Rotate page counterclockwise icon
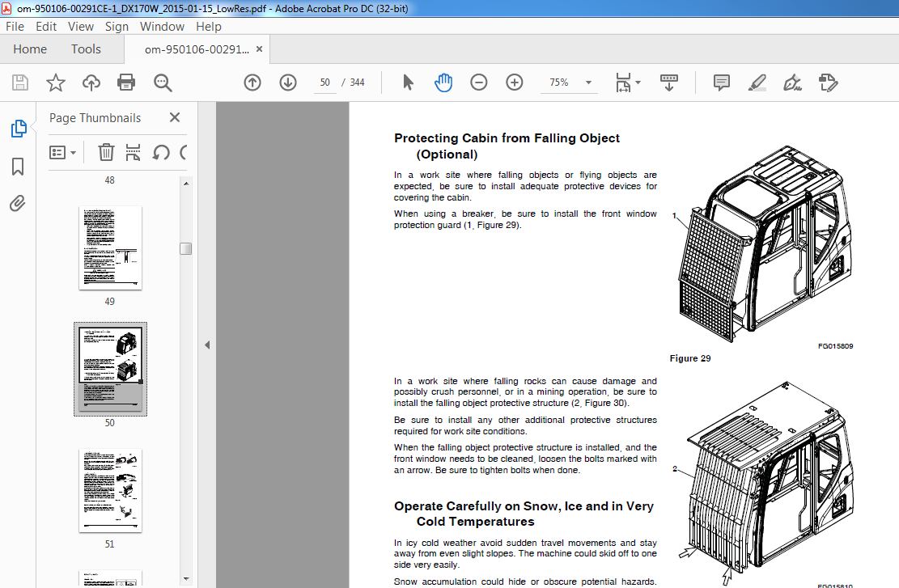The height and width of the screenshot is (588, 899). (161, 152)
